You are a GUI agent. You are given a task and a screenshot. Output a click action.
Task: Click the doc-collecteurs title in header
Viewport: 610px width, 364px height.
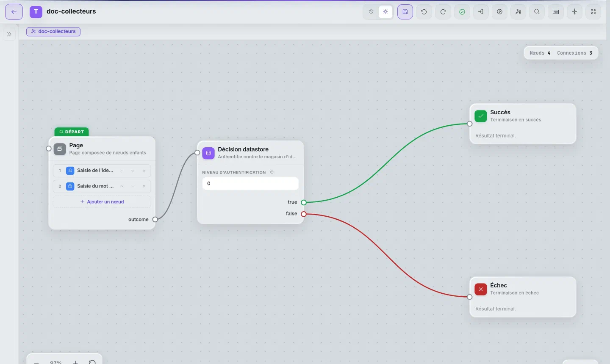[x=71, y=11]
